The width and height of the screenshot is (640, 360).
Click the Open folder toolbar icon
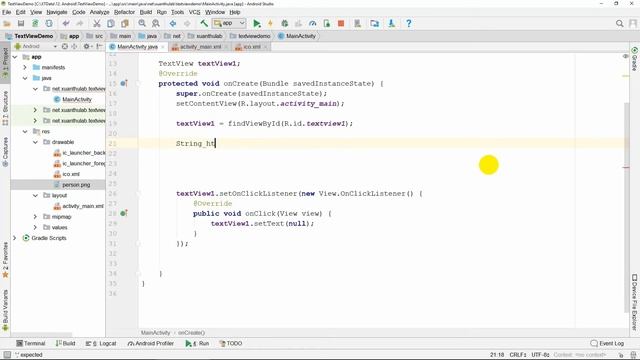point(7,24)
